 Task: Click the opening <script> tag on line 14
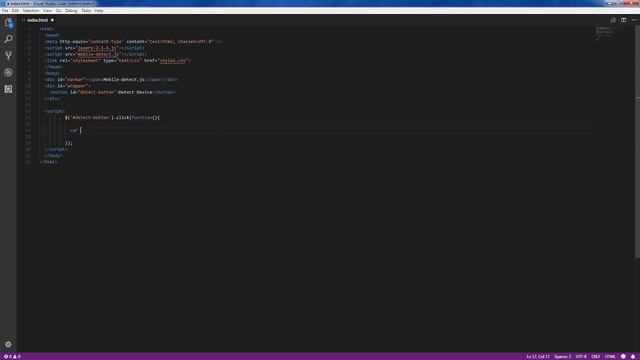coord(55,111)
